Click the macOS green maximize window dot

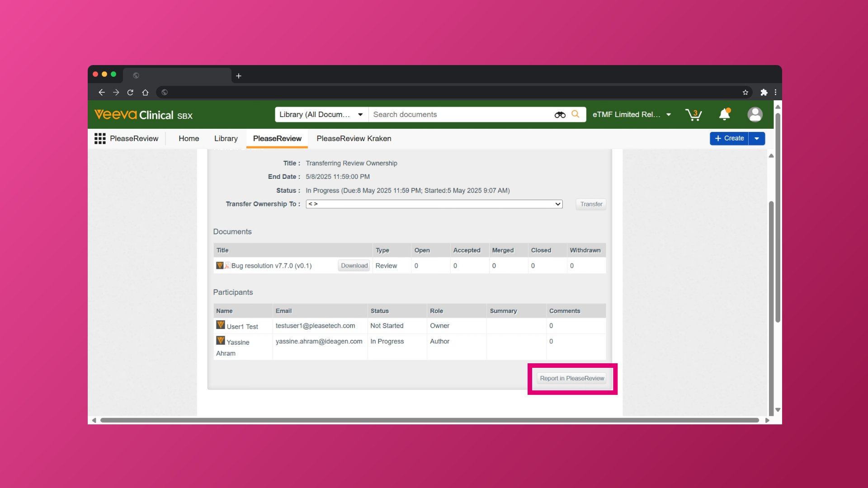[113, 74]
